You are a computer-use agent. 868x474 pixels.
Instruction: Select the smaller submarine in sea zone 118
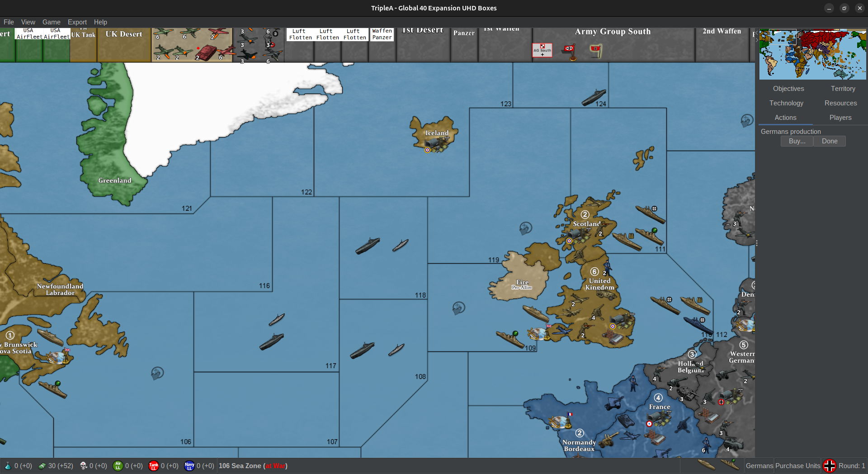click(x=401, y=245)
